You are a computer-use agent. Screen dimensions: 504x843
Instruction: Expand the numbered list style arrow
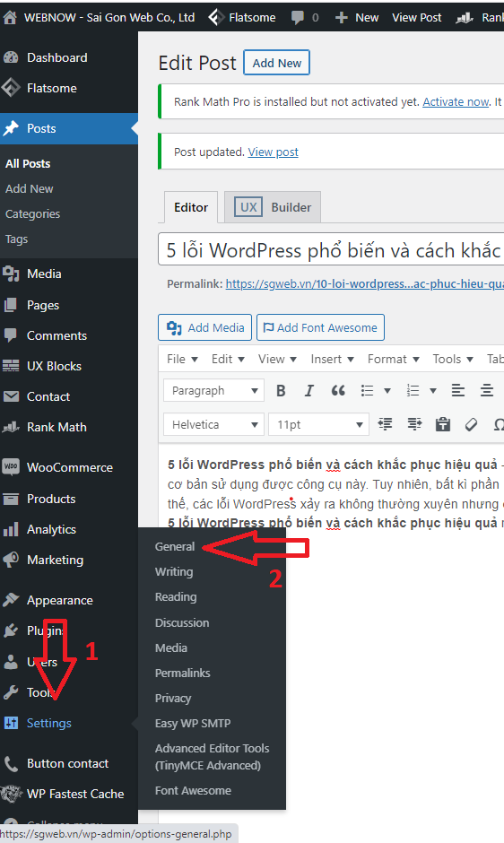click(x=433, y=391)
